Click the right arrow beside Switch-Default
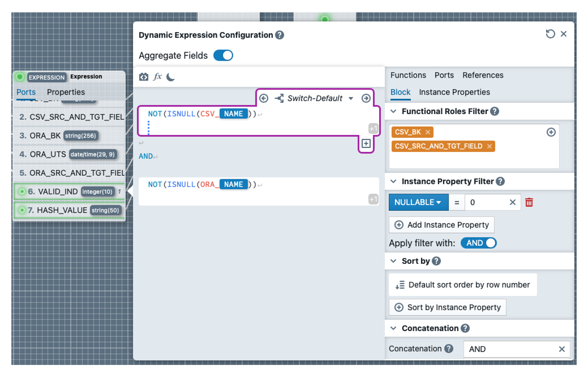588x376 pixels. tap(366, 98)
